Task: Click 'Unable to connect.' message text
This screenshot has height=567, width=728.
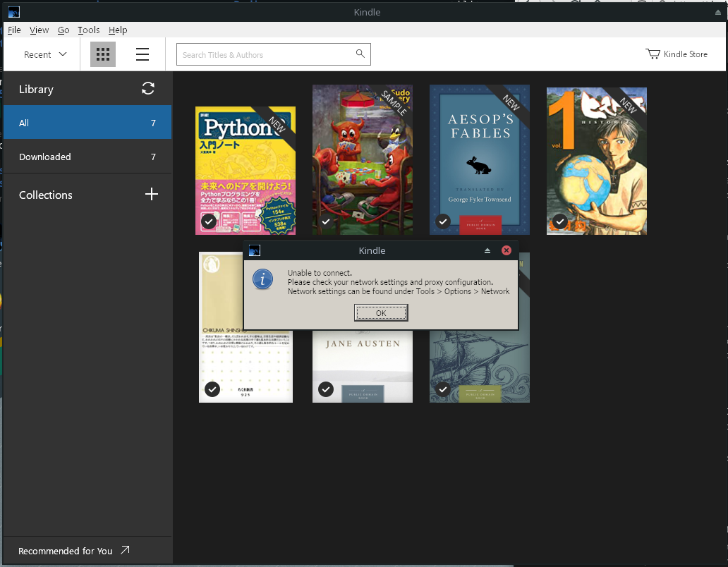Action: (x=320, y=273)
